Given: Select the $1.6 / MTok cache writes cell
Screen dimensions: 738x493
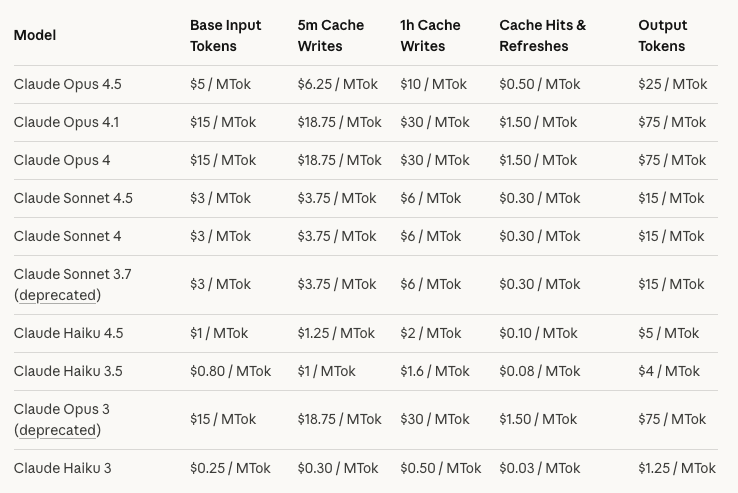Looking at the screenshot, I should click(435, 372).
